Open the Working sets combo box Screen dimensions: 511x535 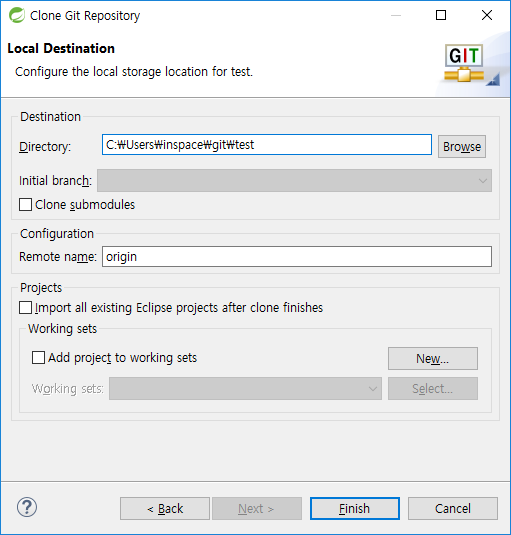[245, 388]
